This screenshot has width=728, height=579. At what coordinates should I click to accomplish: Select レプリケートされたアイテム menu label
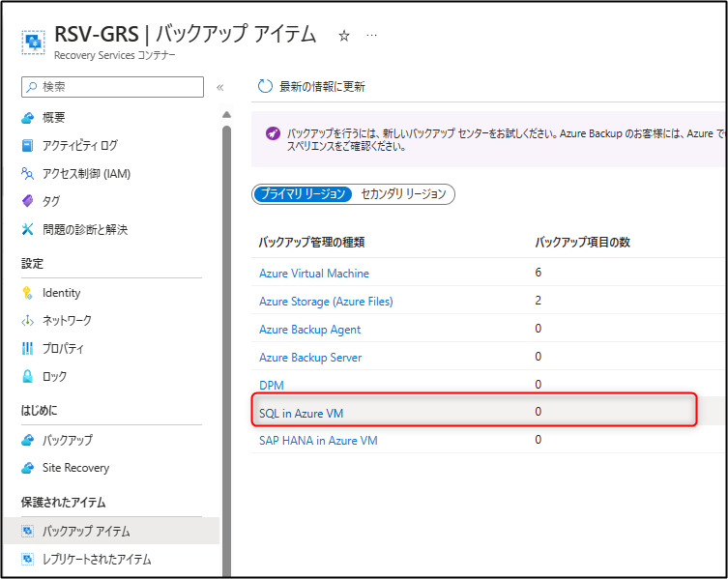tap(97, 559)
